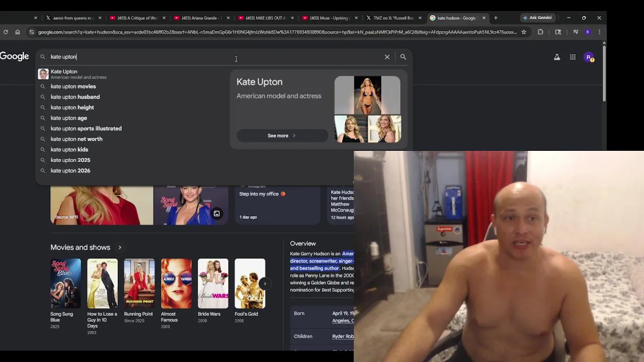Close the 'A Critique of We' tab
This screenshot has width=644, height=362.
point(164,18)
